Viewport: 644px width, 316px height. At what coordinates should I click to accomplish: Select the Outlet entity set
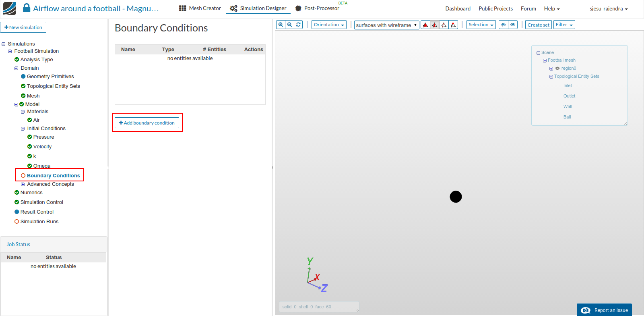[x=569, y=96]
